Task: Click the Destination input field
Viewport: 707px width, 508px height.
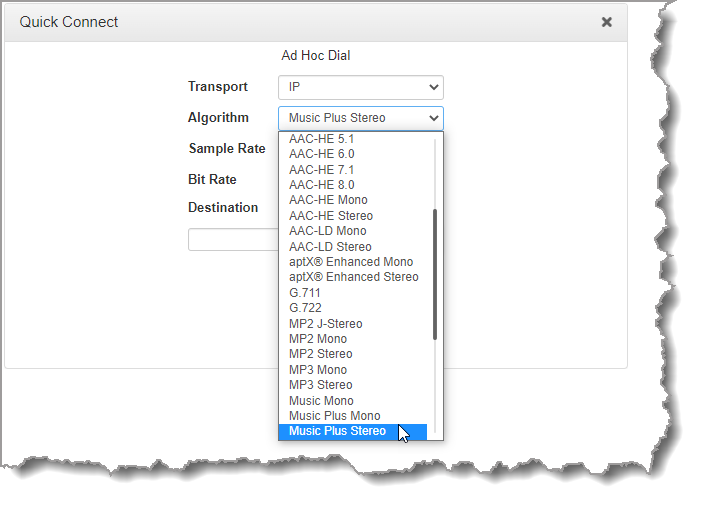Action: 233,240
